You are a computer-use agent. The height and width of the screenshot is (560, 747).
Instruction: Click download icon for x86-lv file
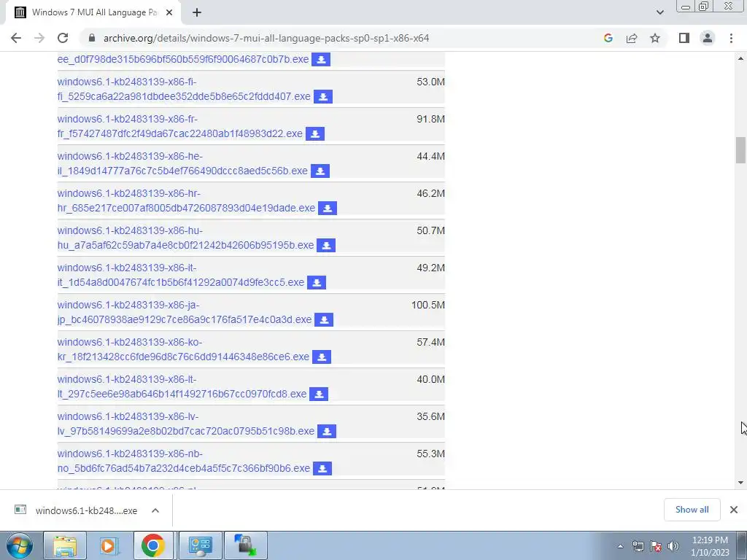327,431
